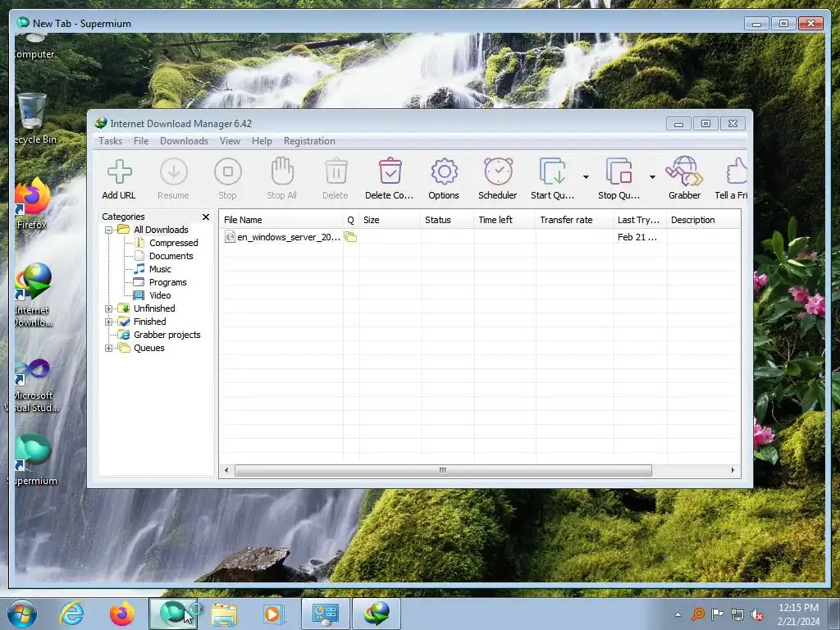Sort by the Time left column header
840x630 pixels.
pyautogui.click(x=504, y=220)
